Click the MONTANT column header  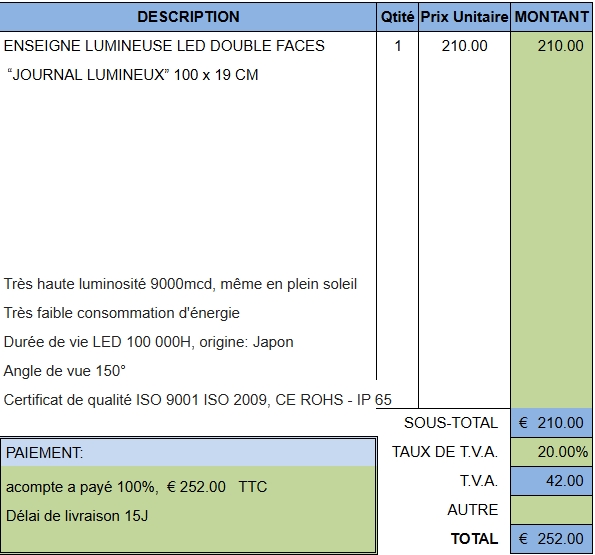coord(551,17)
